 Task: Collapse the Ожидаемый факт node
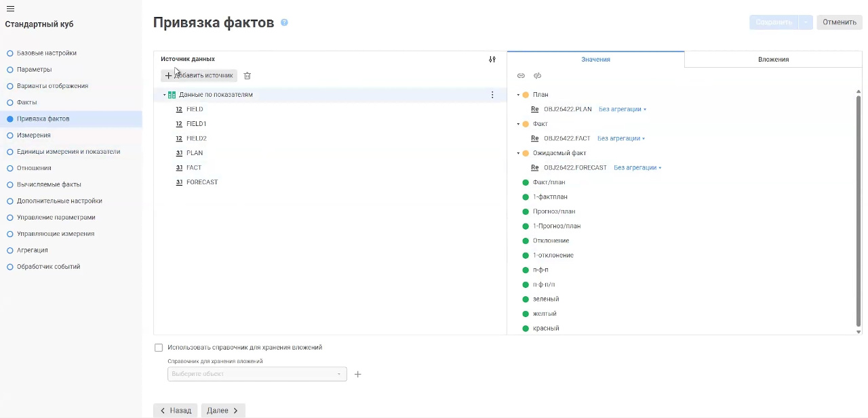pyautogui.click(x=518, y=153)
